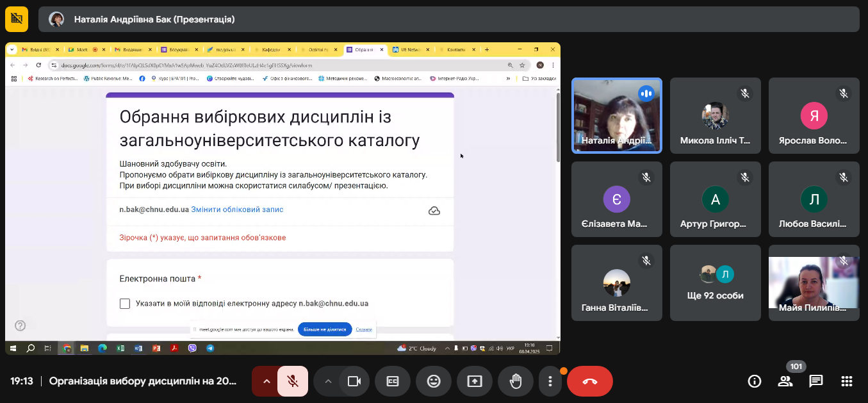Select the Майя Пилипів… video tile
Screen dimensions: 868x403
[x=814, y=283]
